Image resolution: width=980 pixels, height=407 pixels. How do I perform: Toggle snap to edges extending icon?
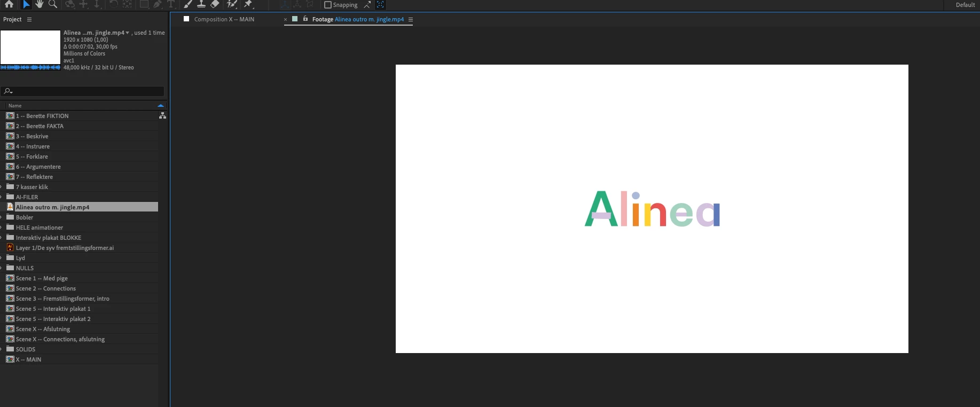pos(367,5)
